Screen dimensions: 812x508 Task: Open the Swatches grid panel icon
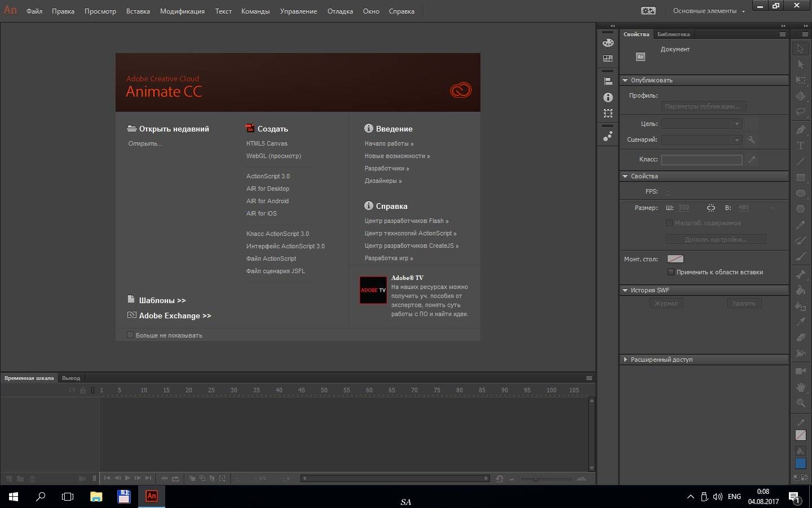[608, 58]
